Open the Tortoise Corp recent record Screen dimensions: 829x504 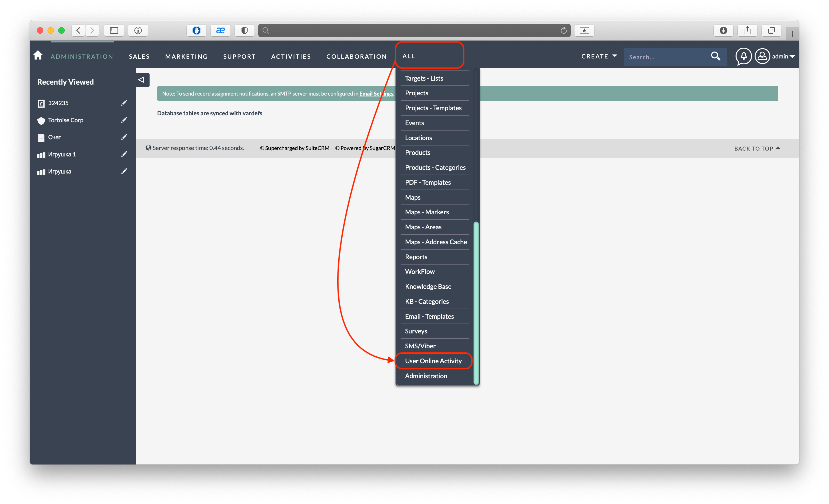(x=66, y=120)
